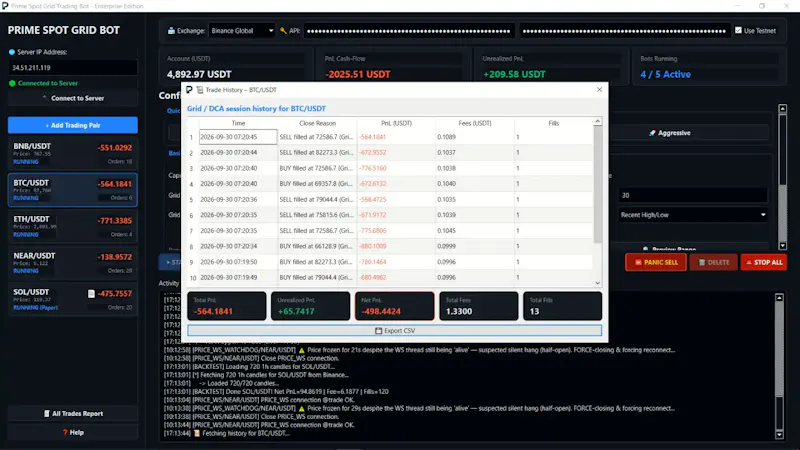Select the BTC/USDT trading pair card
This screenshot has height=450, width=800.
(72, 190)
